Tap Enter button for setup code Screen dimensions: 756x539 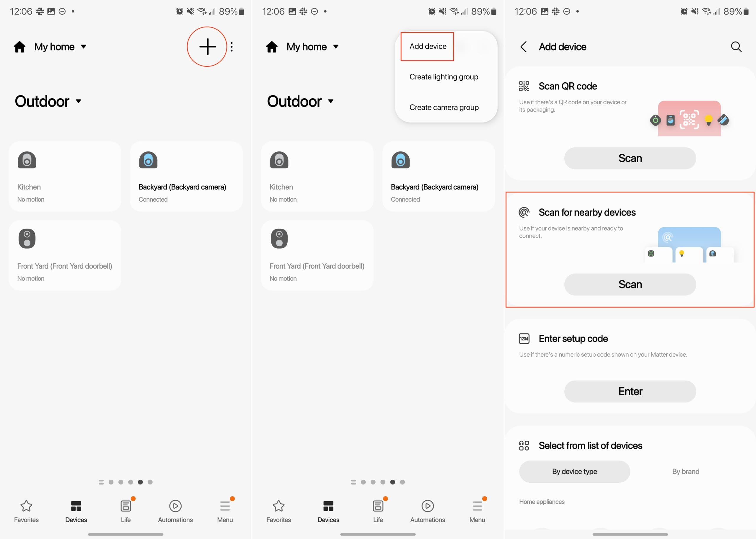(629, 391)
